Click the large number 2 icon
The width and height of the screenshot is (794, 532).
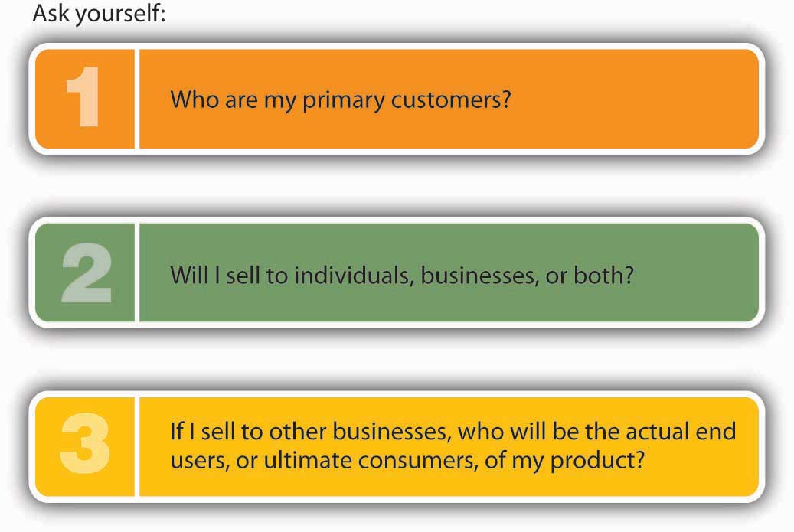86,273
